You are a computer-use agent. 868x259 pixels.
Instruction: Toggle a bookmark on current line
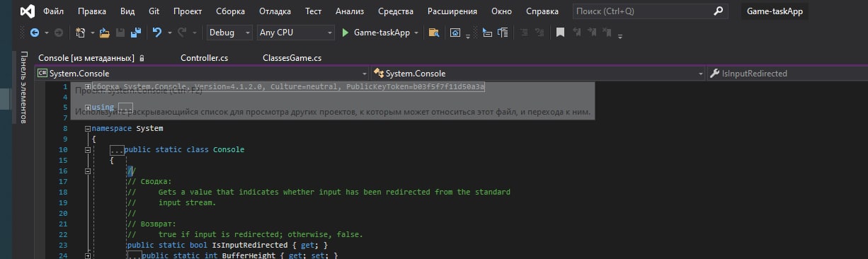[x=560, y=33]
